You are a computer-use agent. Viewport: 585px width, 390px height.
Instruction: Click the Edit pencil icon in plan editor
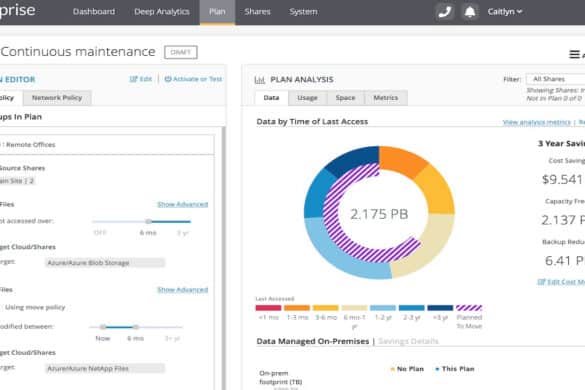[x=133, y=79]
